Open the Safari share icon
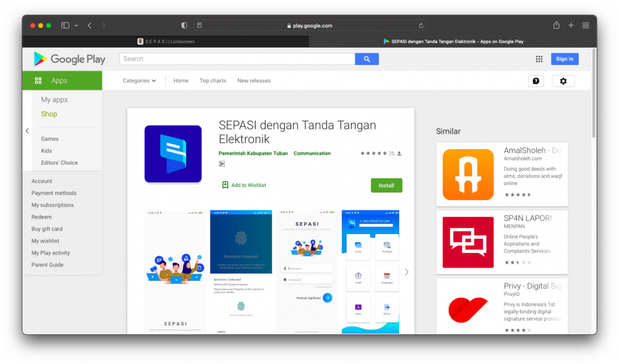Viewport: 619px width, 364px height. [556, 25]
